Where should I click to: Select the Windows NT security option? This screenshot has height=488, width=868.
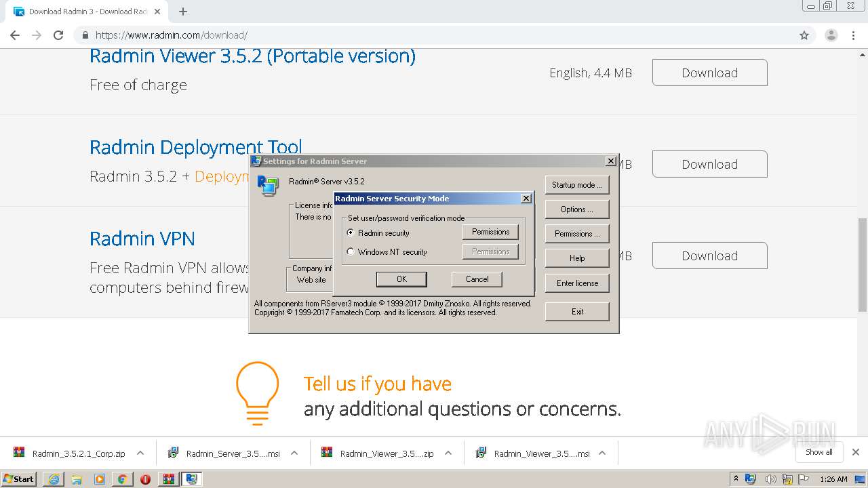[351, 251]
